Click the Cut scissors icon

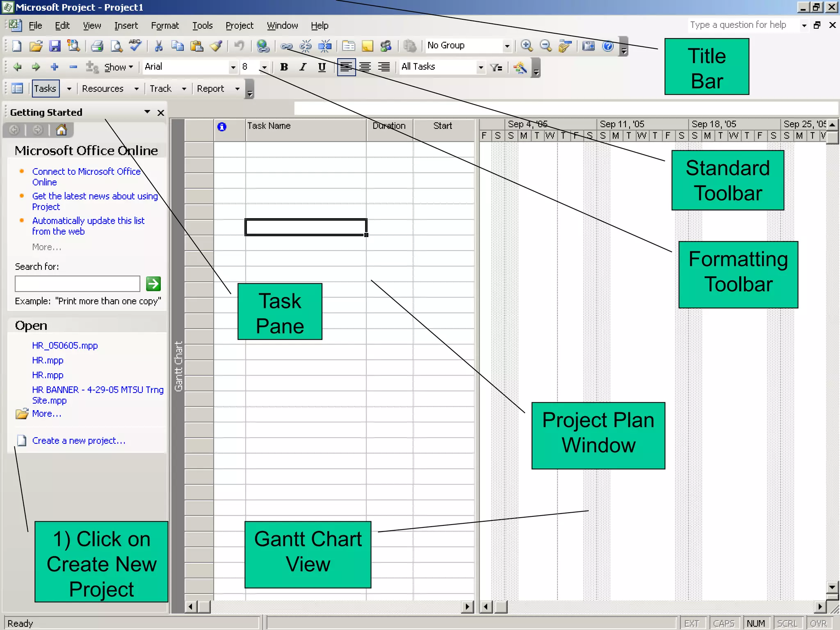coord(158,46)
